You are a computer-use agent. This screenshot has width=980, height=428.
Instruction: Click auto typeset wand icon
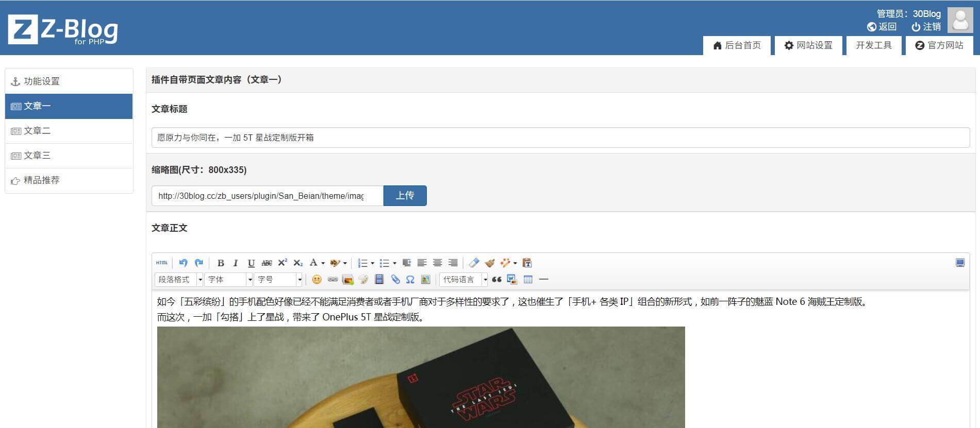pos(505,263)
